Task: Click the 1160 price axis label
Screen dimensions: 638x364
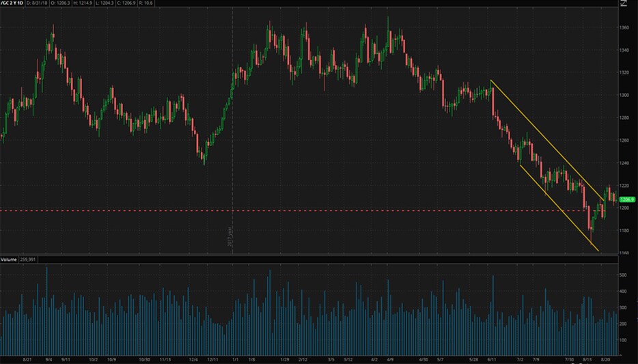Action: coord(624,253)
